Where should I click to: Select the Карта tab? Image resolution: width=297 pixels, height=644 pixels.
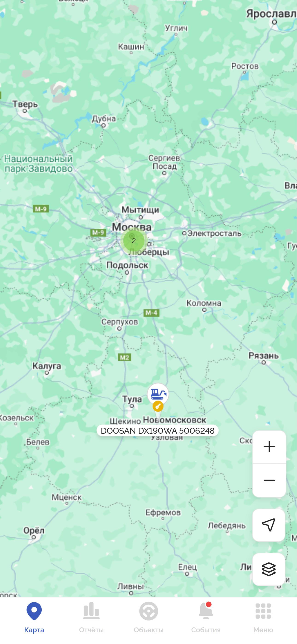pyautogui.click(x=34, y=618)
